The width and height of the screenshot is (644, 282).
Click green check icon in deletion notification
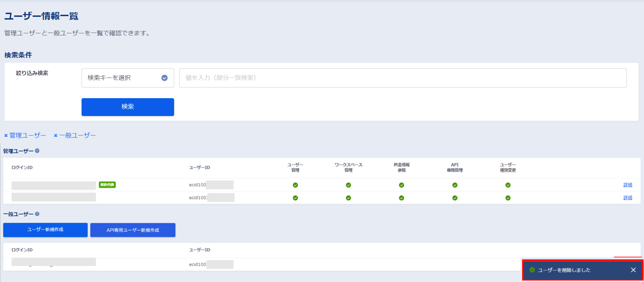pyautogui.click(x=532, y=270)
